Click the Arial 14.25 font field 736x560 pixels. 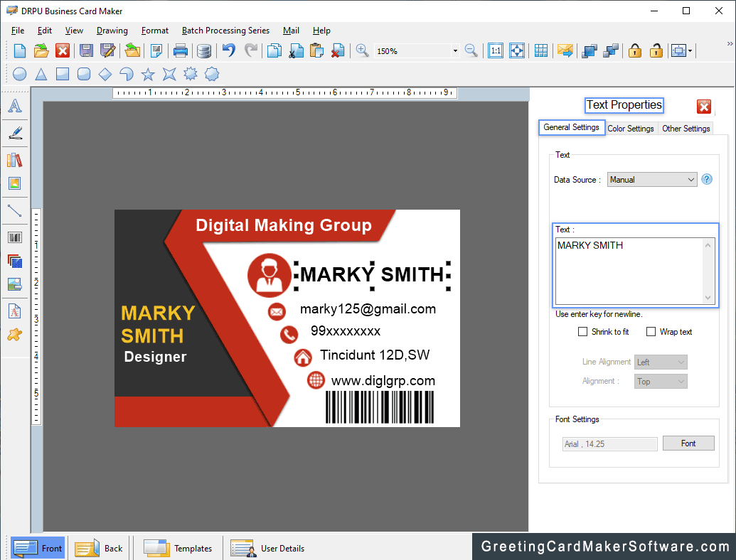(609, 443)
